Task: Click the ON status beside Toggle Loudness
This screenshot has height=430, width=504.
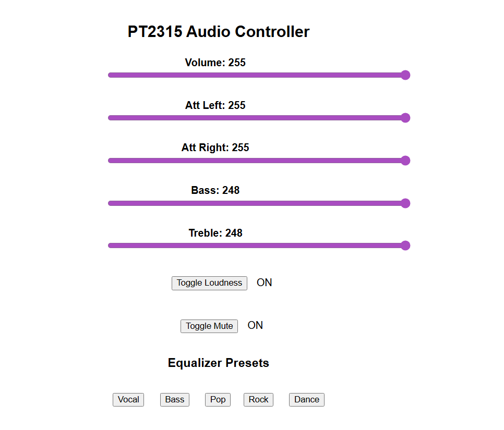Action: [265, 282]
